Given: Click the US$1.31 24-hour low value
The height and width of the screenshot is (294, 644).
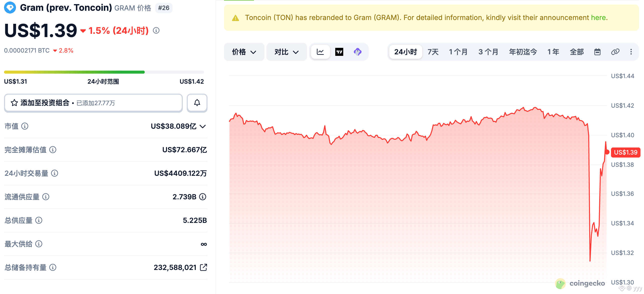Looking at the screenshot, I should tap(15, 81).
